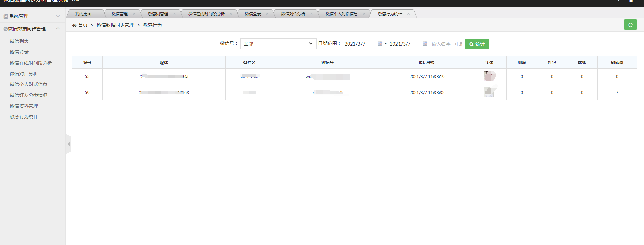Click the green 统计 search button
This screenshot has height=245, width=644.
coord(477,44)
